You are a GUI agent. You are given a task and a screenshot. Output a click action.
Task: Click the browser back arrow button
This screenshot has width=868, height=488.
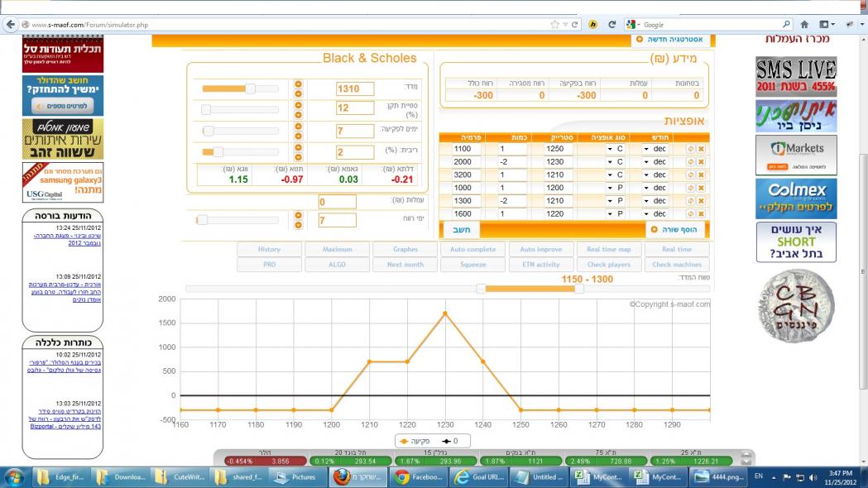coord(11,25)
